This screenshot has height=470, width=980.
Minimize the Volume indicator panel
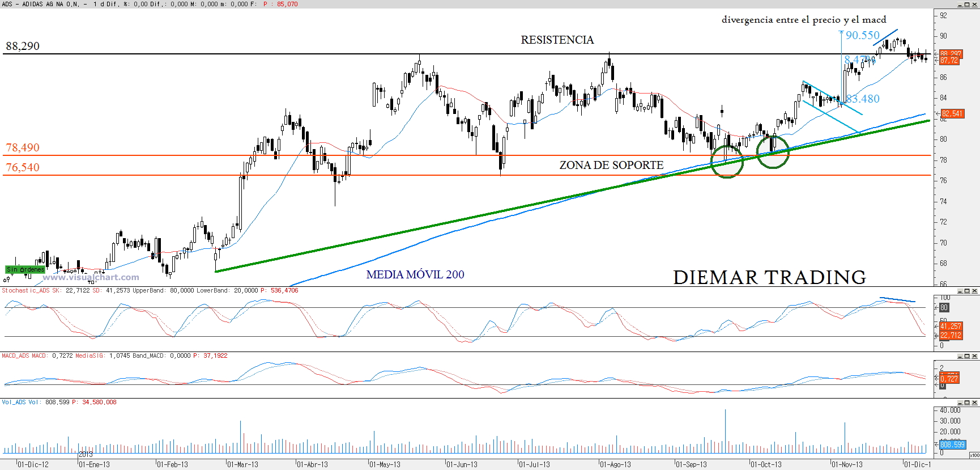click(960, 403)
